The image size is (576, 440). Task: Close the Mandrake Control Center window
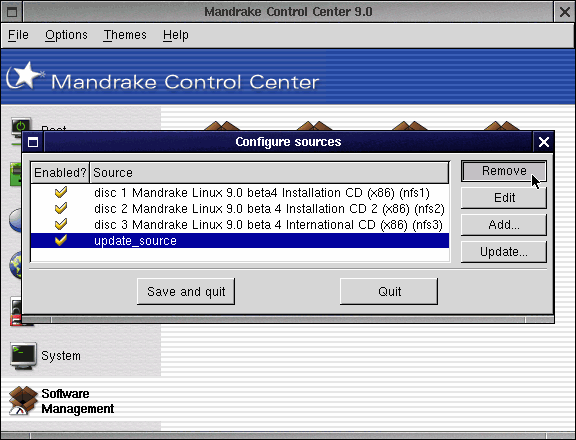tap(565, 12)
